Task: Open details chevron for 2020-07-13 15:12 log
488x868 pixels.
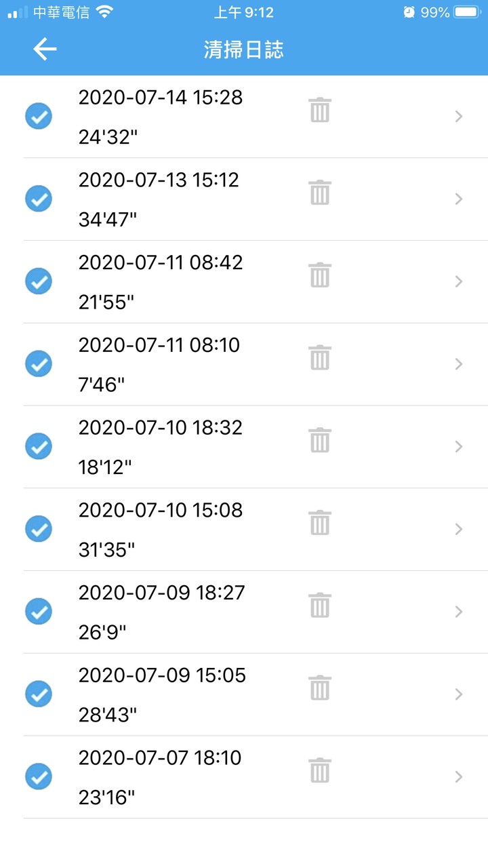Action: [x=459, y=199]
